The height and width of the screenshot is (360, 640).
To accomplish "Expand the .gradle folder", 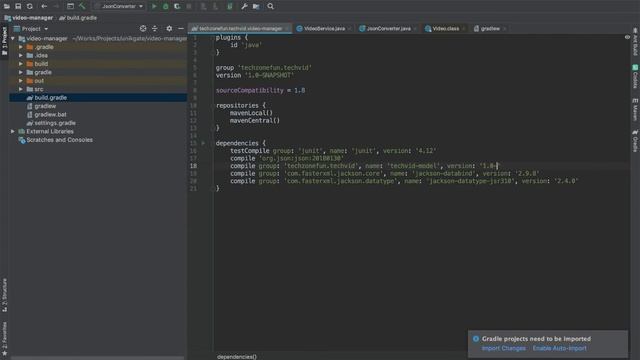I will (21, 47).
